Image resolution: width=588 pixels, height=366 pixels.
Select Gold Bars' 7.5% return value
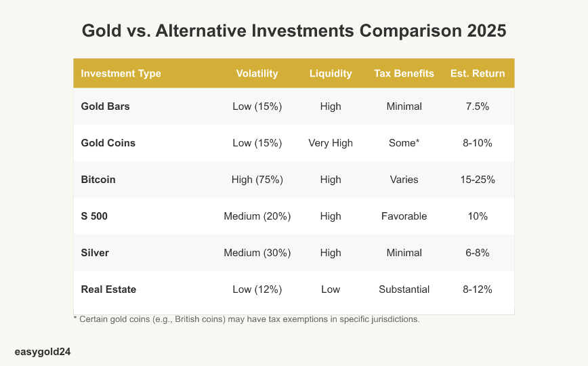[478, 106]
